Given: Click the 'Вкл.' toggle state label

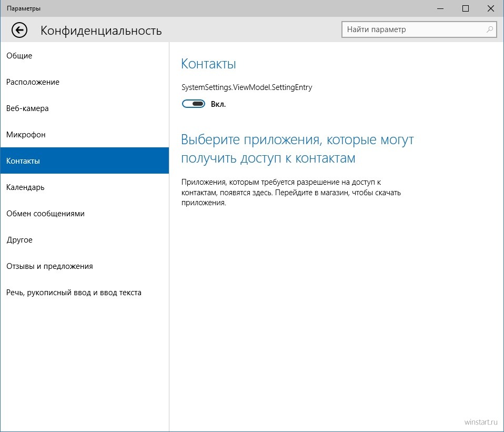Looking at the screenshot, I should click(218, 104).
